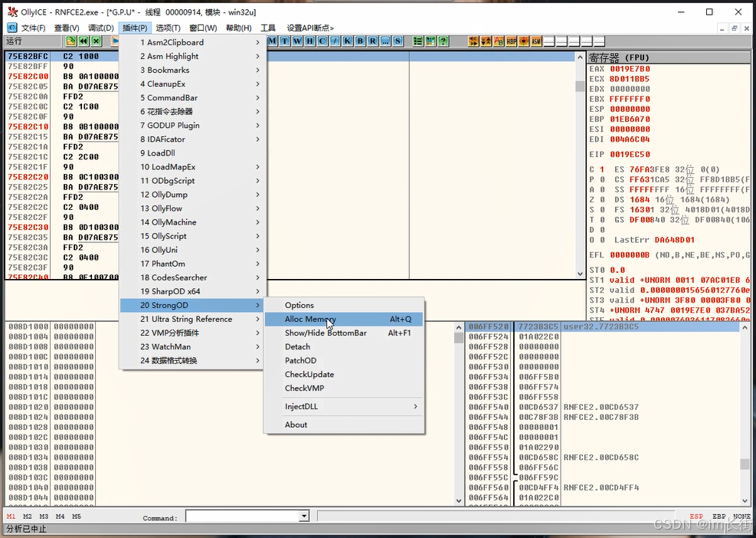The width and height of the screenshot is (756, 538).
Task: Select the 9 LoadDll plugin entry
Action: (192, 153)
